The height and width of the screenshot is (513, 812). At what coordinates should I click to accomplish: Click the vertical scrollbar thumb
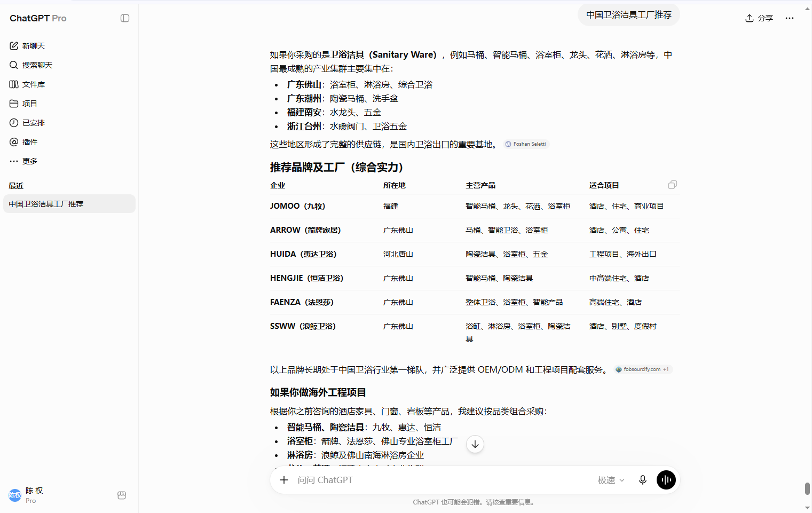[807, 488]
